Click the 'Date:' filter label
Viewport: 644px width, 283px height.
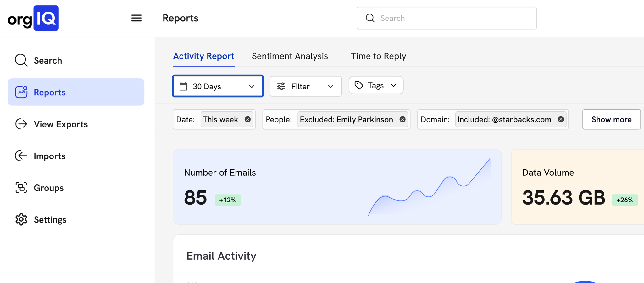[186, 119]
